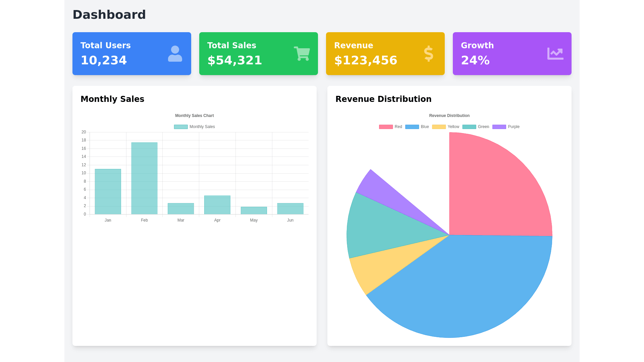Select the Apr bar in Monthly Sales chart

(x=217, y=205)
